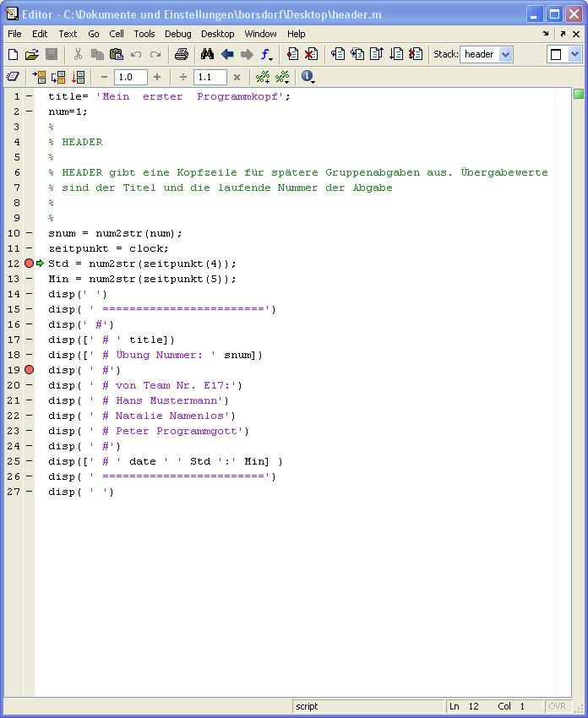Viewport: 588px width, 718px height.
Task: Open the Help menu
Action: click(297, 34)
